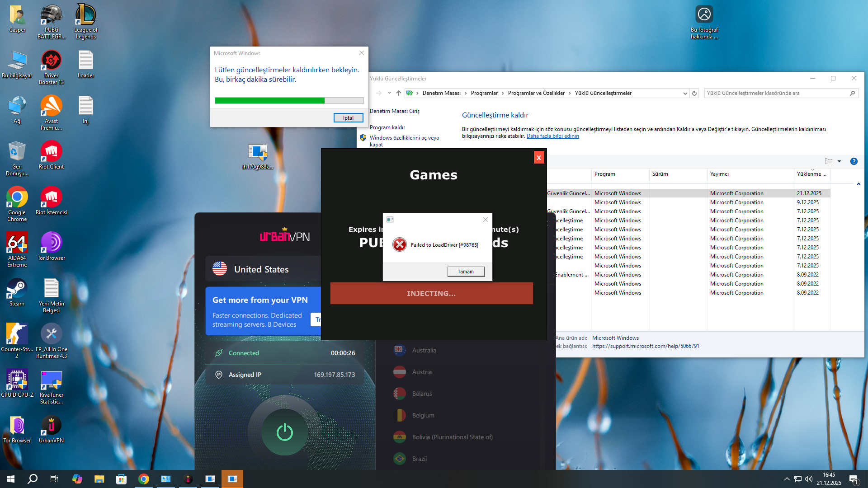
Task: Select the Steam desktop shortcut
Action: tap(17, 292)
